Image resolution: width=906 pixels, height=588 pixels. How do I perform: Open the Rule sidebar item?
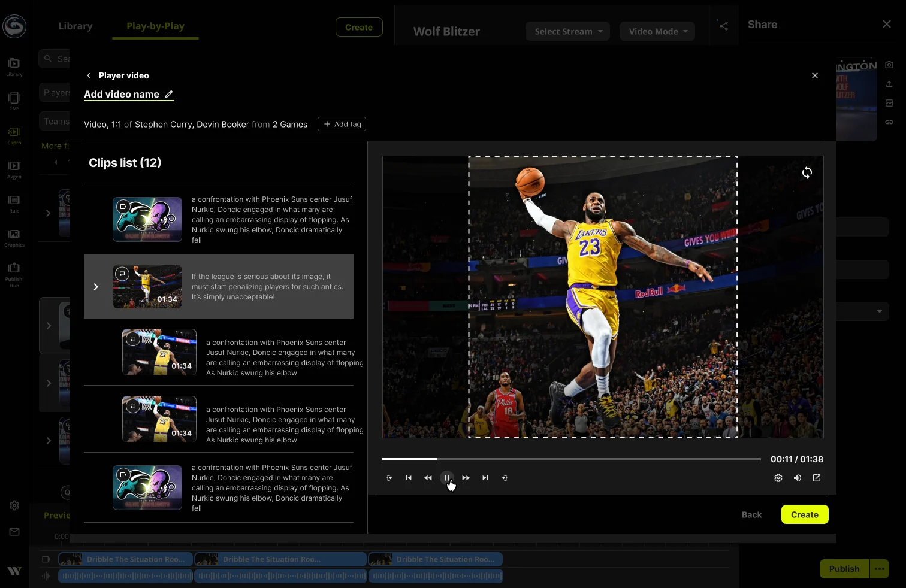14,203
